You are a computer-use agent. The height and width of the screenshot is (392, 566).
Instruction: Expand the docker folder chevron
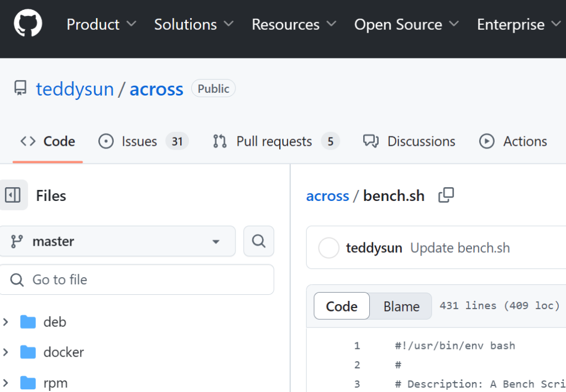[x=6, y=352]
